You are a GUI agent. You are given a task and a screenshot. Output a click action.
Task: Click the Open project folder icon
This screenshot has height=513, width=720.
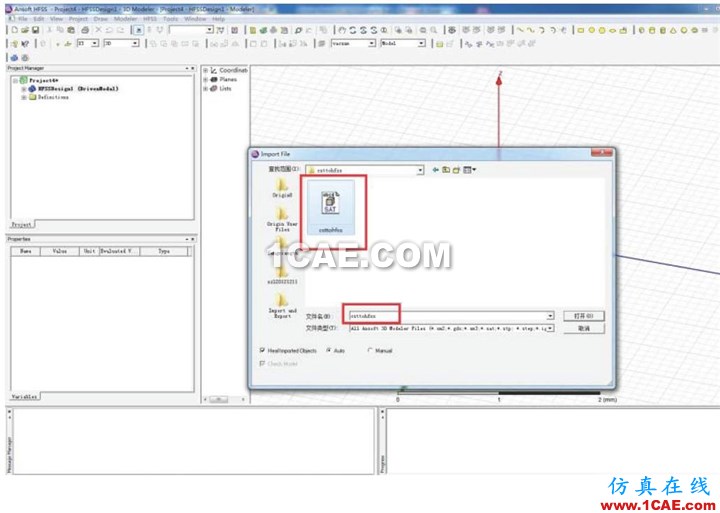point(25,30)
